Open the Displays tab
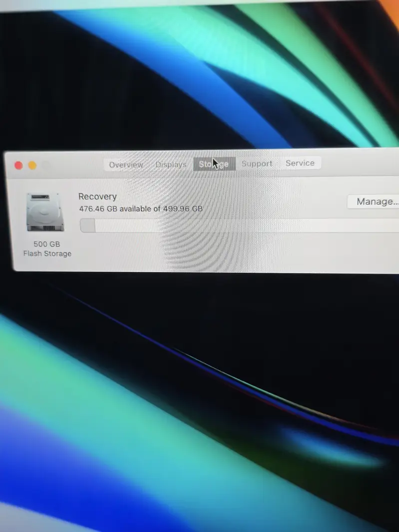The height and width of the screenshot is (532, 399). click(x=171, y=164)
